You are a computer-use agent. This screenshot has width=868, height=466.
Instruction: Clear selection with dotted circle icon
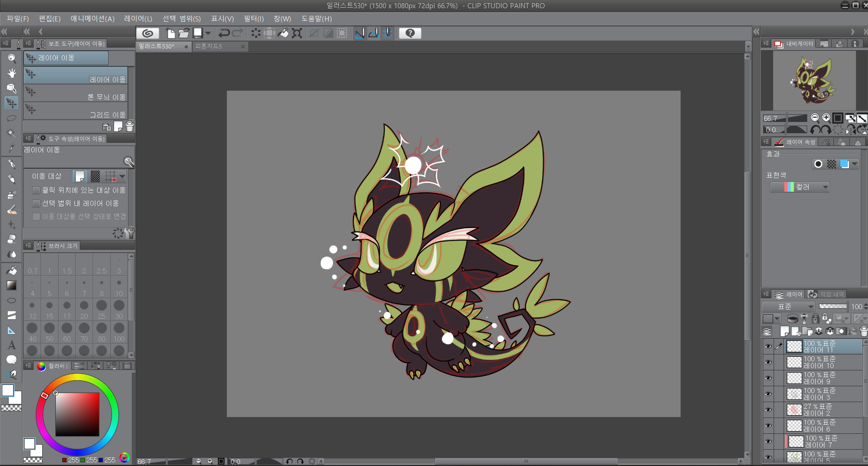coord(256,33)
